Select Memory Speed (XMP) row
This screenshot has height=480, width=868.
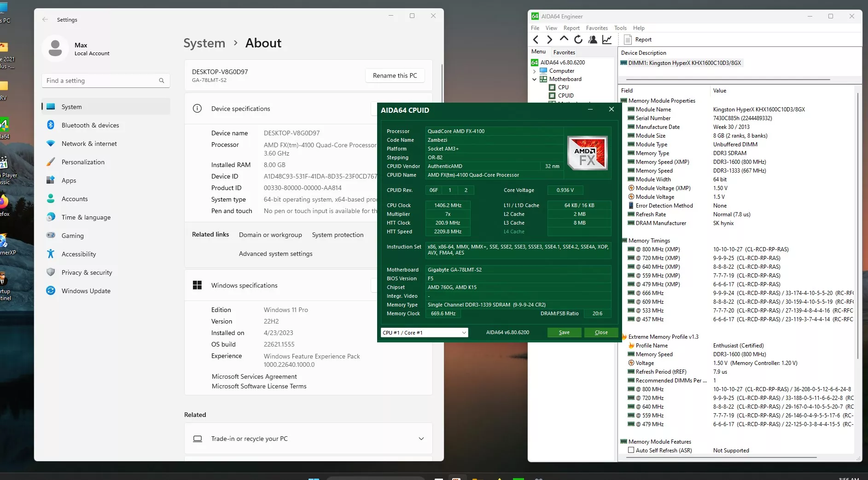[x=737, y=162]
